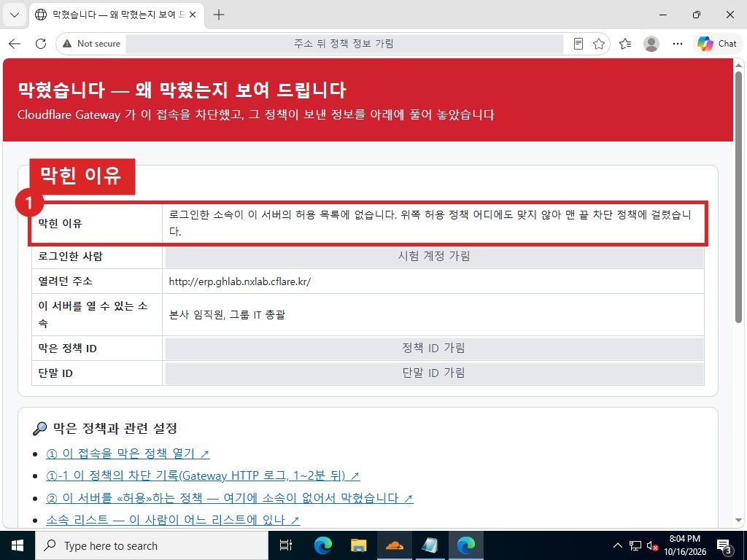Screen dimensions: 747x560
Task: Click the 본사 임직원, 그룹 IT 총괄 value
Action: (x=227, y=315)
